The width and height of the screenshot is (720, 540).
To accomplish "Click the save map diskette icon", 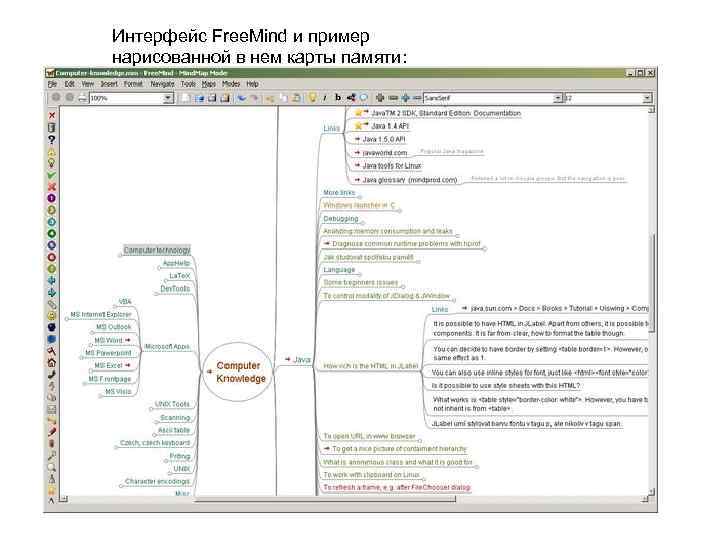I will pos(212,98).
